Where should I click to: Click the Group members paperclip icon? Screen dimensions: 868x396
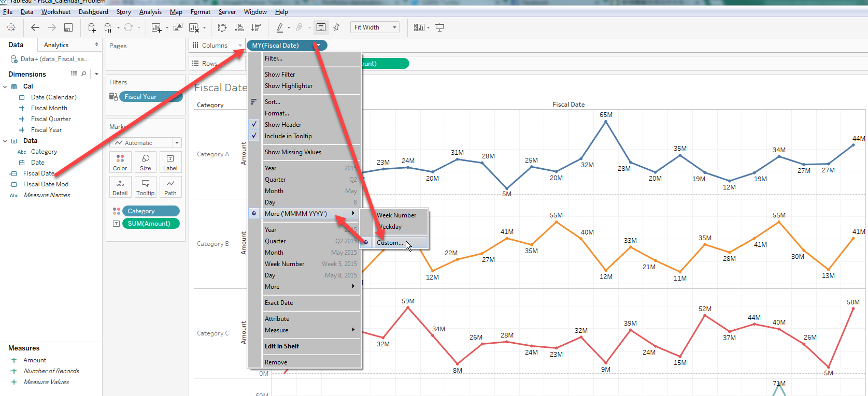tap(299, 27)
